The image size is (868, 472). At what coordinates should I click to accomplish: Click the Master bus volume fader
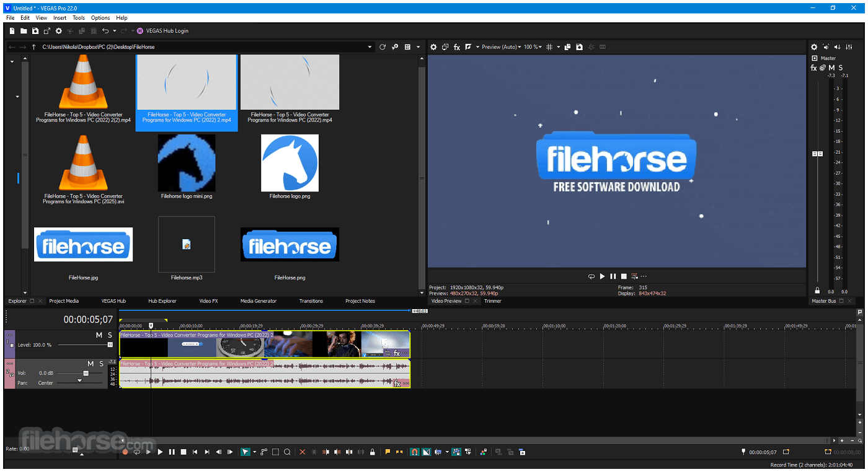817,154
